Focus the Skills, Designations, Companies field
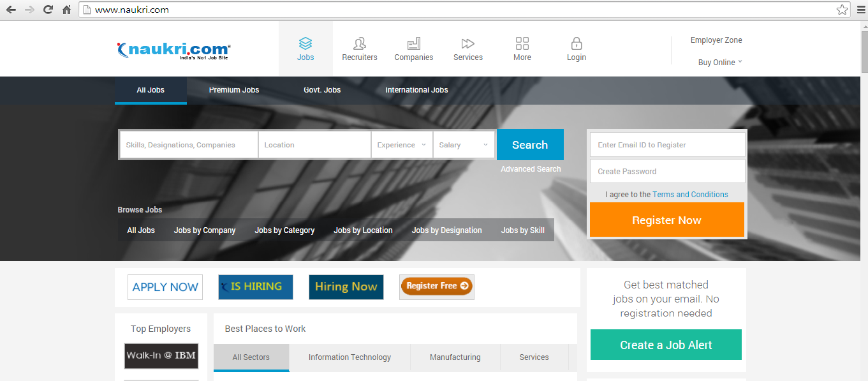 (x=189, y=145)
